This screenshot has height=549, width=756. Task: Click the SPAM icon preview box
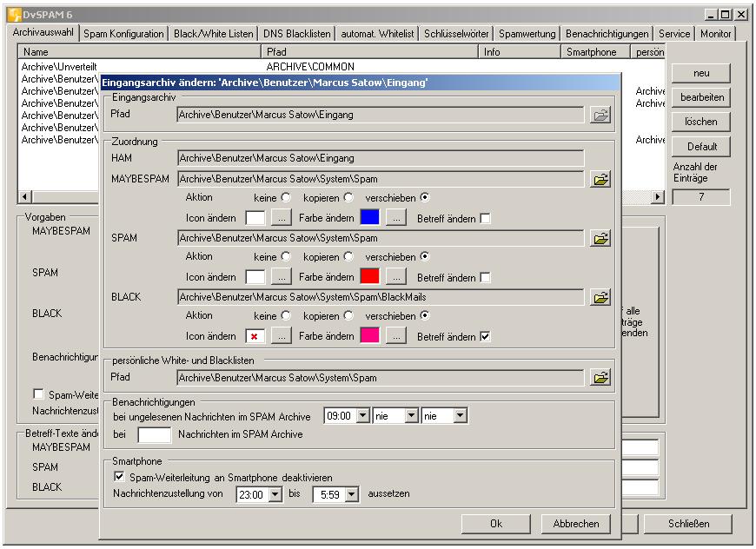pyautogui.click(x=255, y=277)
